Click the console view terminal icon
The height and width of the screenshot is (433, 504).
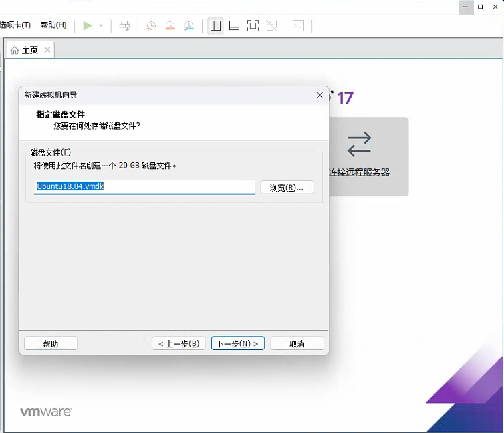coord(299,25)
